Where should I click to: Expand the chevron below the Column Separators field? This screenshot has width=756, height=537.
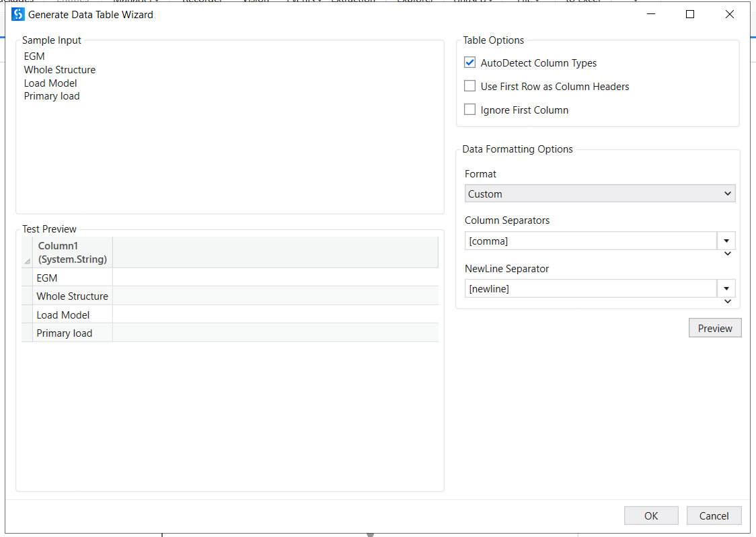point(727,254)
